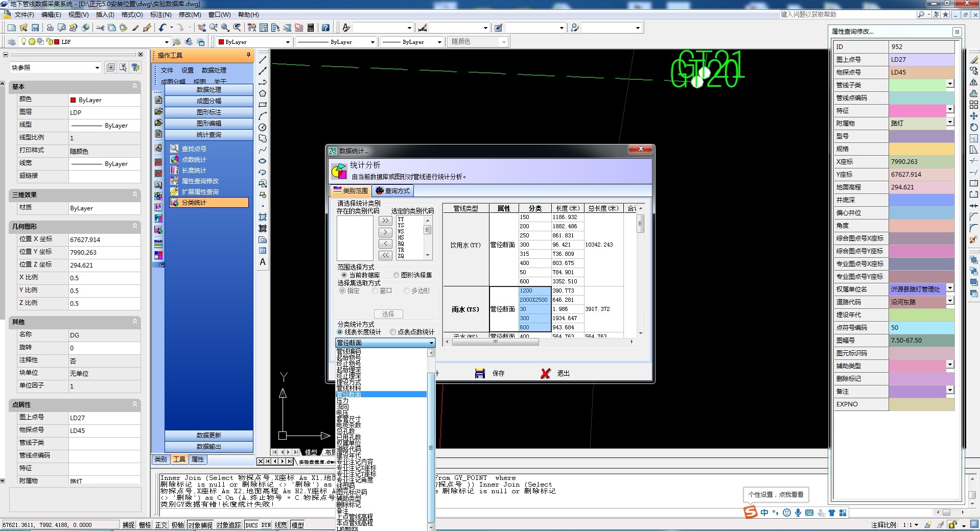Open the 修改(M) menu
The image size is (980, 531).
coord(190,15)
